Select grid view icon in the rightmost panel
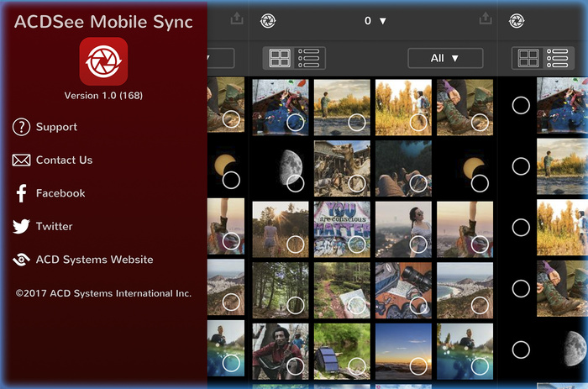This screenshot has height=389, width=588. (x=528, y=58)
